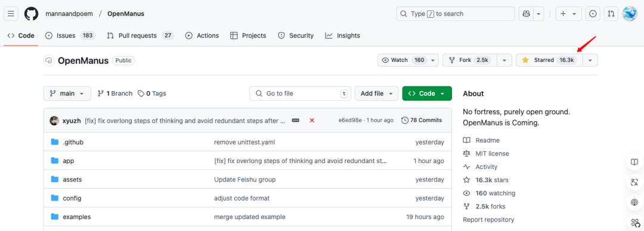Expand the commit message ellipsis button

295,120
